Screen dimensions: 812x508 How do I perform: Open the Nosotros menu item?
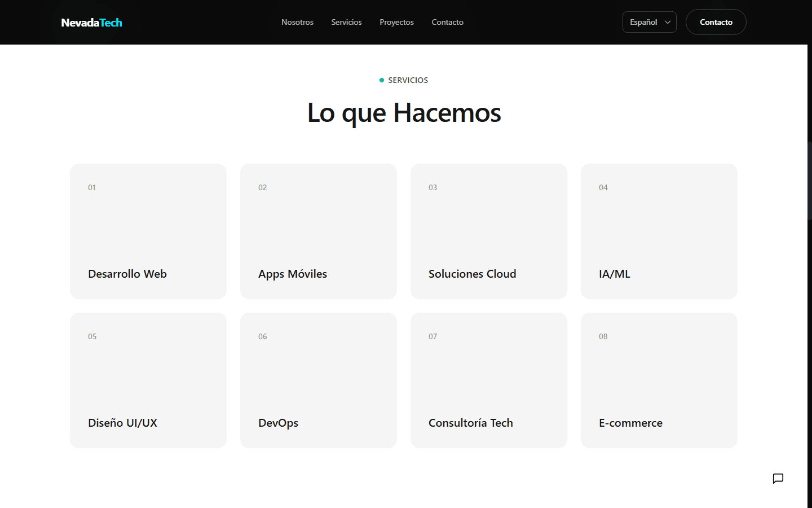point(297,22)
